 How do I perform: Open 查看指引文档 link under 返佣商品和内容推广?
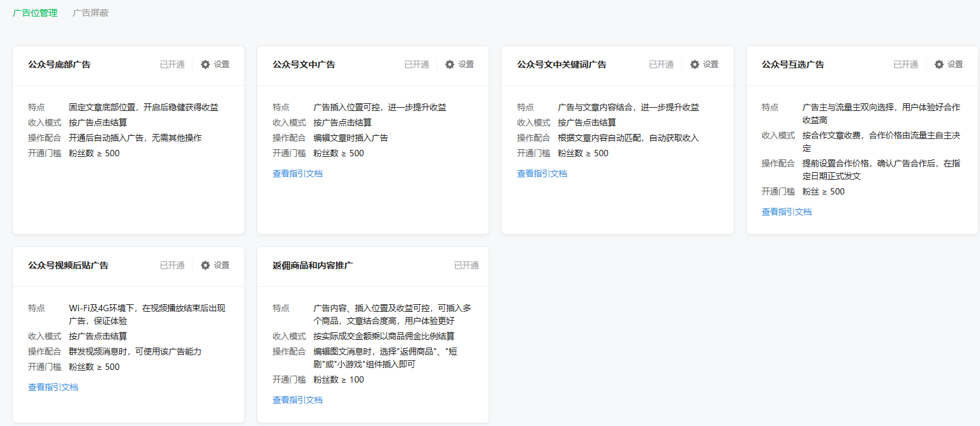click(297, 400)
